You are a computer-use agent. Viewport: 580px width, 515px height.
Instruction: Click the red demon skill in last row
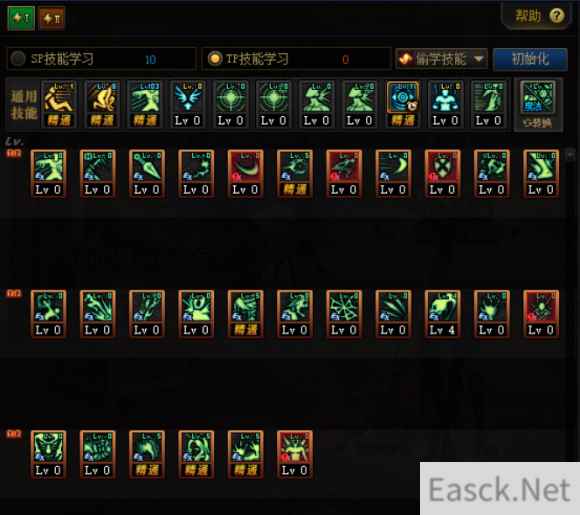[x=295, y=454]
